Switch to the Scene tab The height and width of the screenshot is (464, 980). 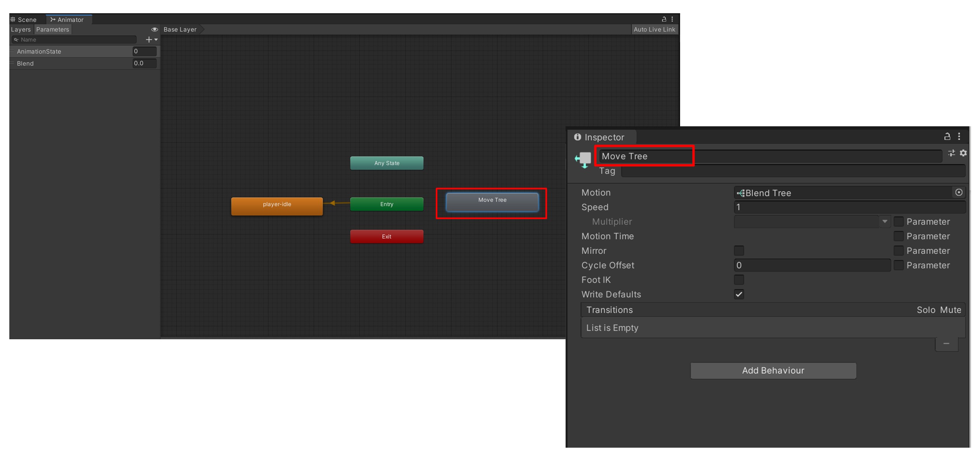pyautogui.click(x=24, y=19)
